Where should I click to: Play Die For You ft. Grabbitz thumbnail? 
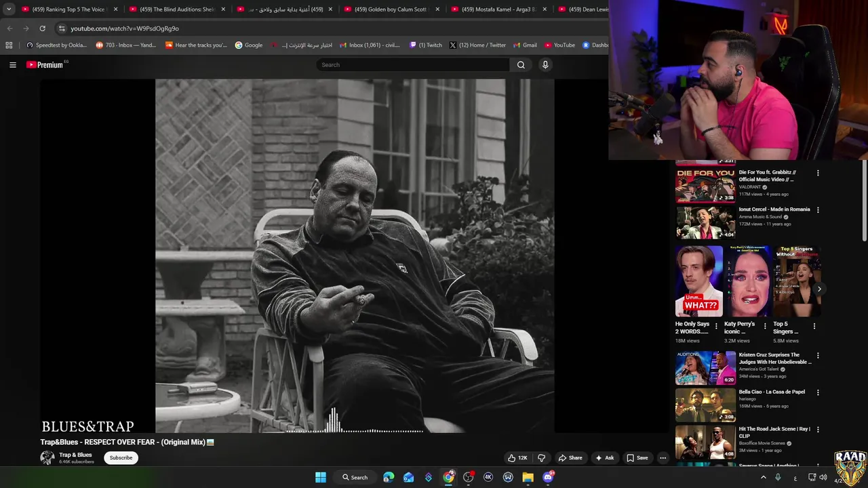705,185
